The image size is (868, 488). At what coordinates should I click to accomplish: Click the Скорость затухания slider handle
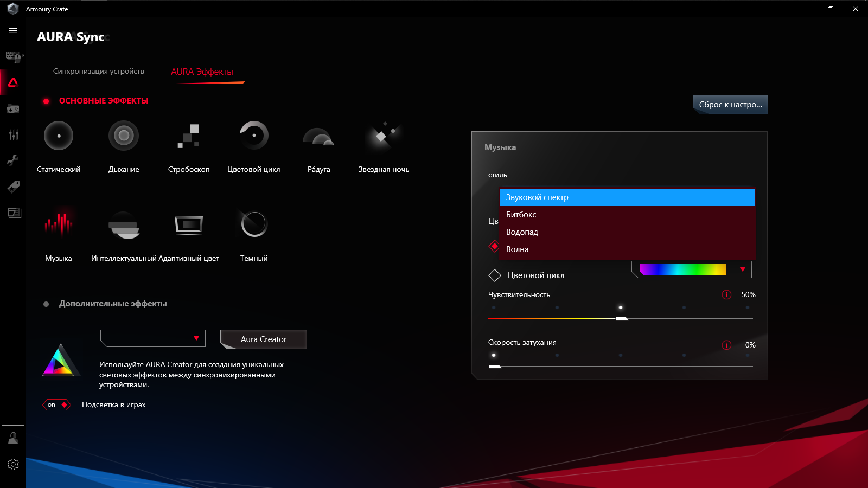(495, 367)
